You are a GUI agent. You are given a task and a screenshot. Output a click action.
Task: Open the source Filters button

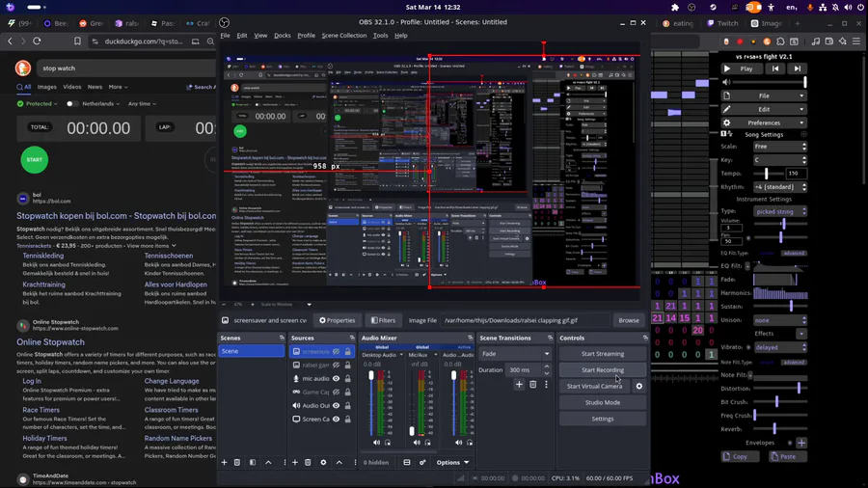click(383, 320)
